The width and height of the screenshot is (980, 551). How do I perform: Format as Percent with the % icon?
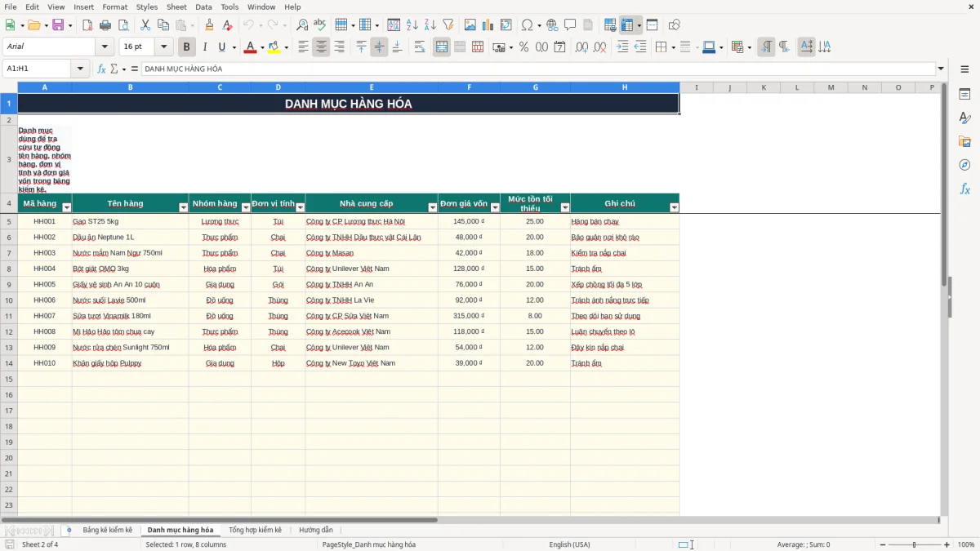(523, 47)
